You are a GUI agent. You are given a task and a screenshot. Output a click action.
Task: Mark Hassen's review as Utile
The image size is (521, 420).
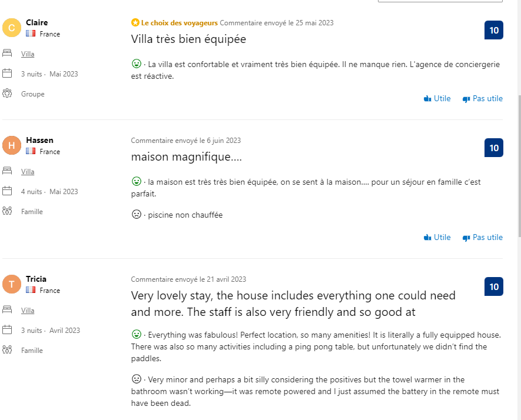pyautogui.click(x=437, y=238)
